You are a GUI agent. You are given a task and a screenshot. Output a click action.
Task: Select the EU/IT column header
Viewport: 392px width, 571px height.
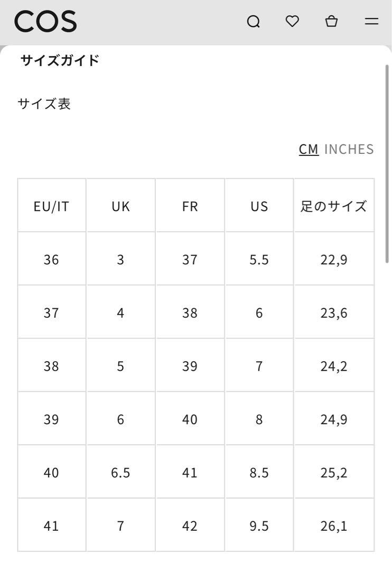point(51,206)
